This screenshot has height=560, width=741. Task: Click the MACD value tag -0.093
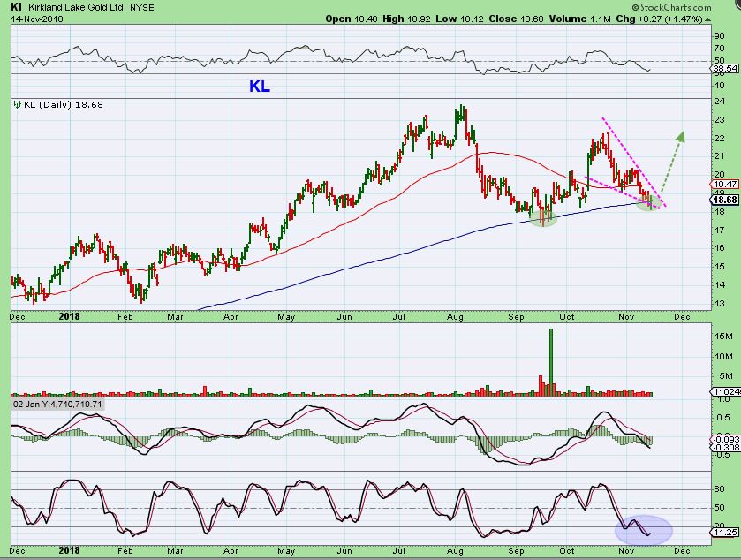coord(725,440)
